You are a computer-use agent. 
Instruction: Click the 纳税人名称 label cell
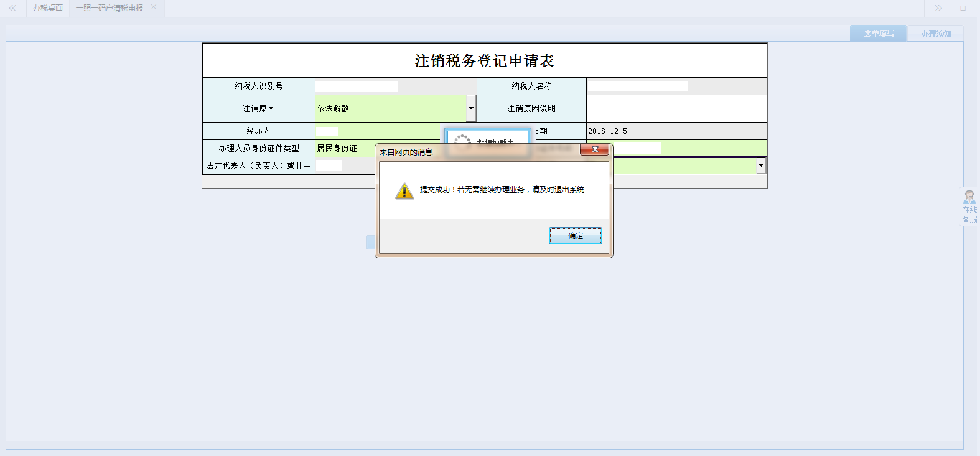click(531, 86)
